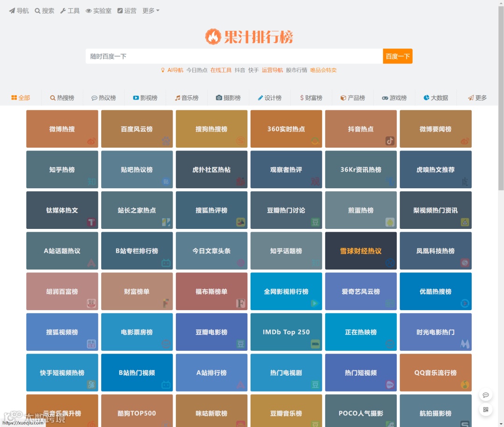Screen dimensions: 504x427
Task: Open the 搜索 menu item
Action: tap(45, 11)
